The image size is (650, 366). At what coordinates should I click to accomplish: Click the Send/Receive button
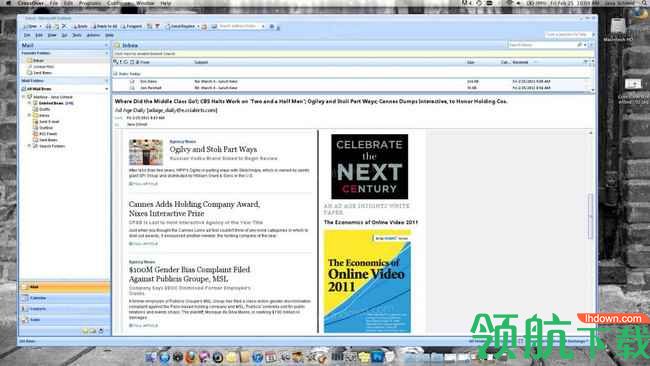pyautogui.click(x=181, y=26)
